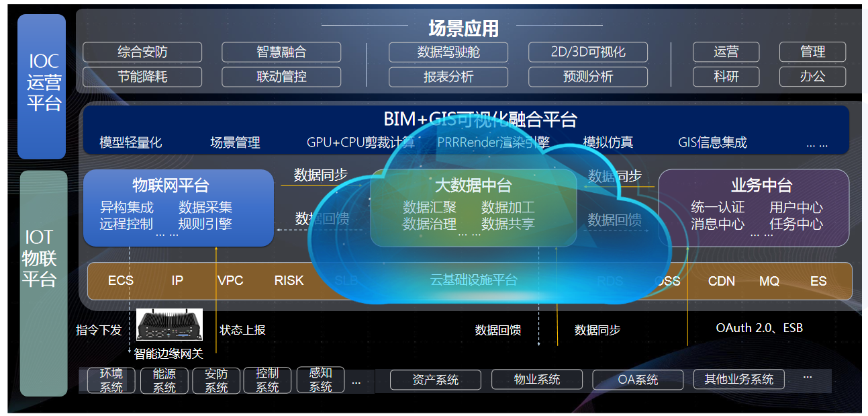Image resolution: width=868 pixels, height=416 pixels.
Task: Open the 办公 box
Action: tap(812, 77)
